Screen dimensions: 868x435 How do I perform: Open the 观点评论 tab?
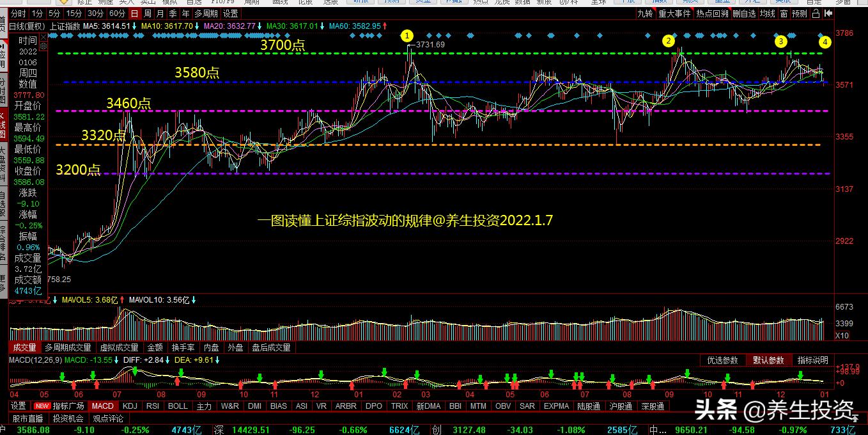click(108, 418)
